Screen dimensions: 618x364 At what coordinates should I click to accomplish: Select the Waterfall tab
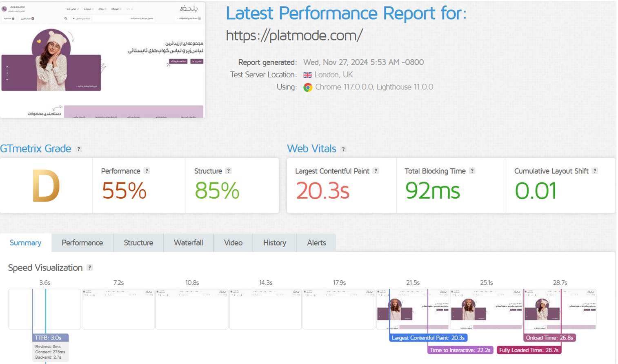pyautogui.click(x=188, y=243)
